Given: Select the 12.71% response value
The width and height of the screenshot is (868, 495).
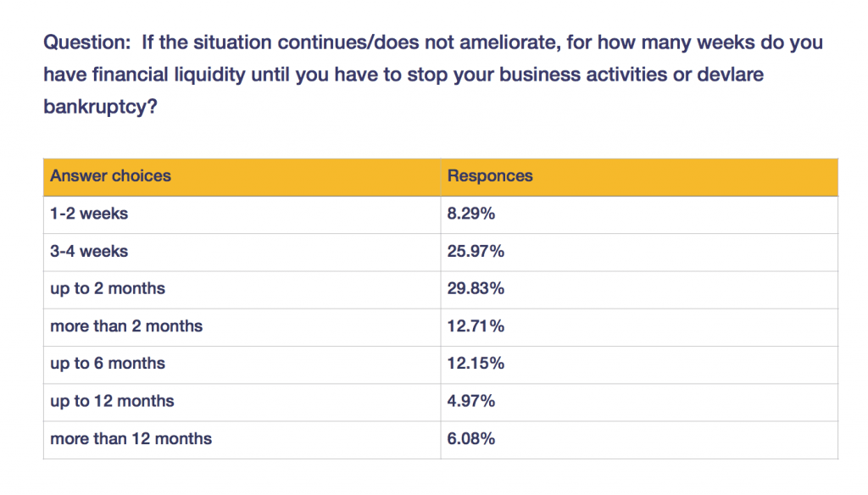Looking at the screenshot, I should [476, 326].
